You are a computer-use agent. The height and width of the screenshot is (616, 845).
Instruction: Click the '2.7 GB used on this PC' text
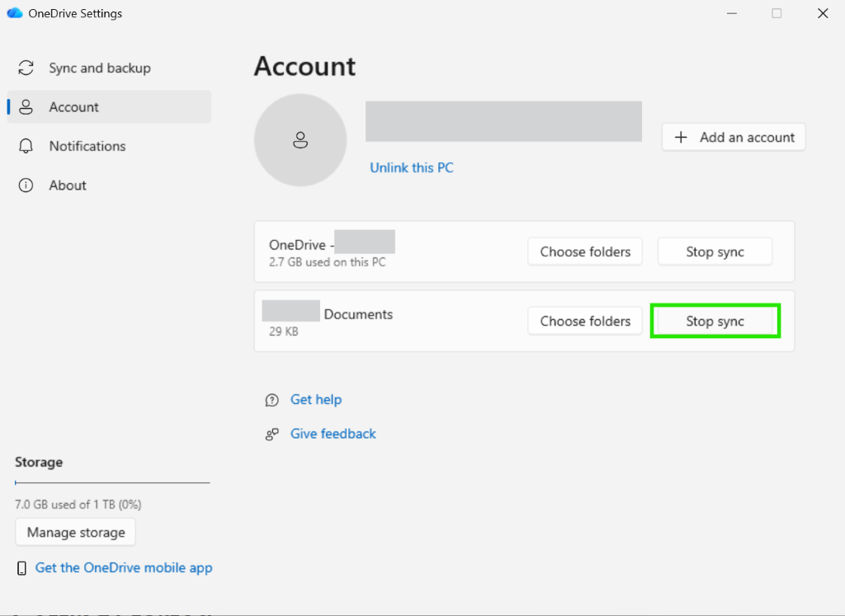pyautogui.click(x=327, y=262)
